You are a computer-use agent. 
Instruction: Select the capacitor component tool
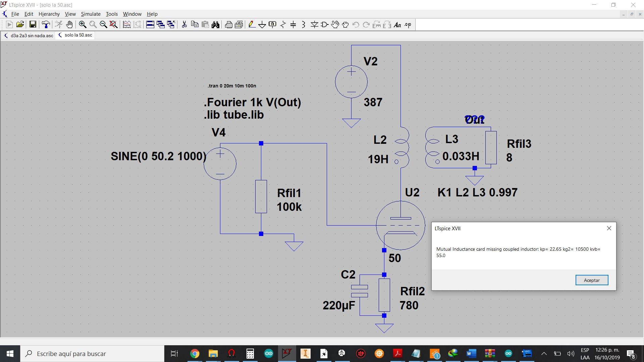(293, 24)
